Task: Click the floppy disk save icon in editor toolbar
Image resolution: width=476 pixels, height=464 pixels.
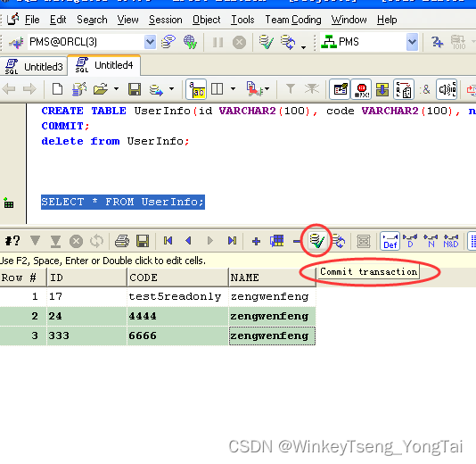Action: (x=135, y=89)
